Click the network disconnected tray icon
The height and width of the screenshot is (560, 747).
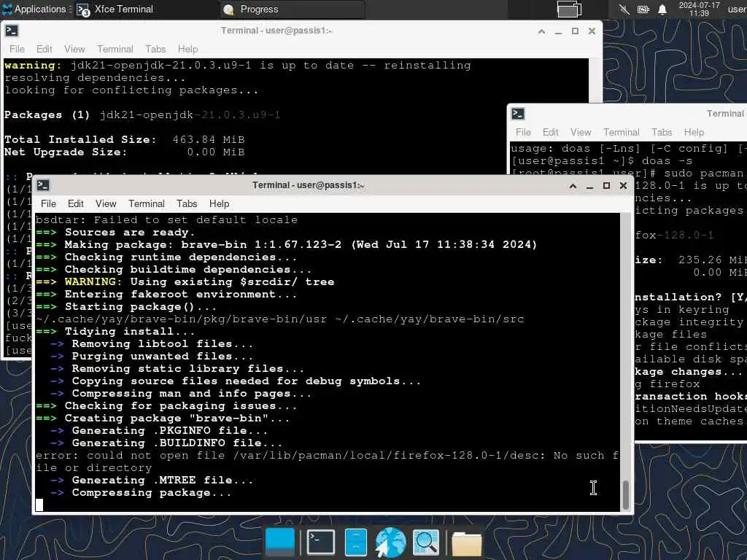pyautogui.click(x=624, y=9)
